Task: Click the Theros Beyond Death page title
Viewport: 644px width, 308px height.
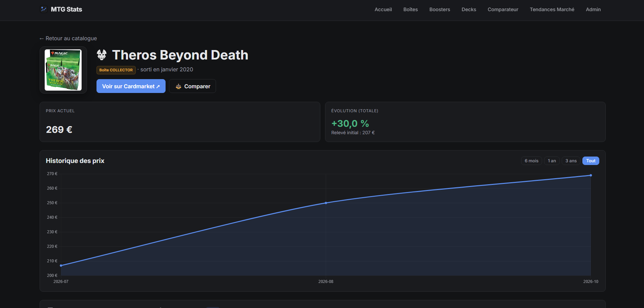Action: (x=180, y=55)
